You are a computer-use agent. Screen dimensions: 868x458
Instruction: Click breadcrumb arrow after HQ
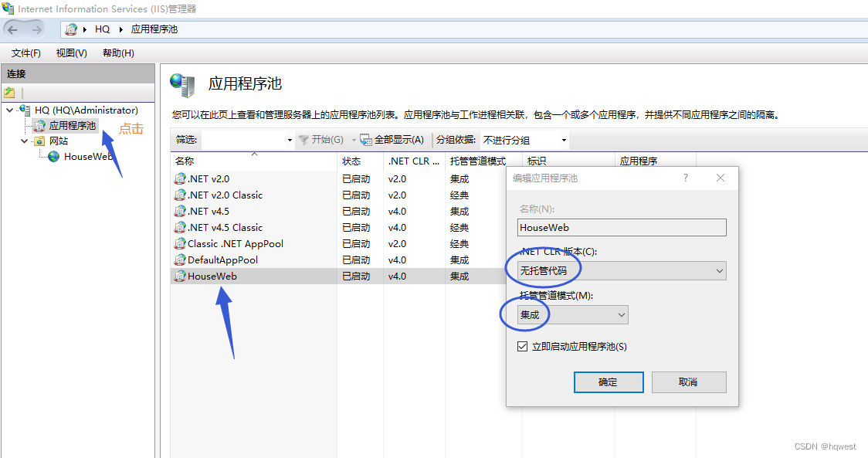tap(120, 29)
